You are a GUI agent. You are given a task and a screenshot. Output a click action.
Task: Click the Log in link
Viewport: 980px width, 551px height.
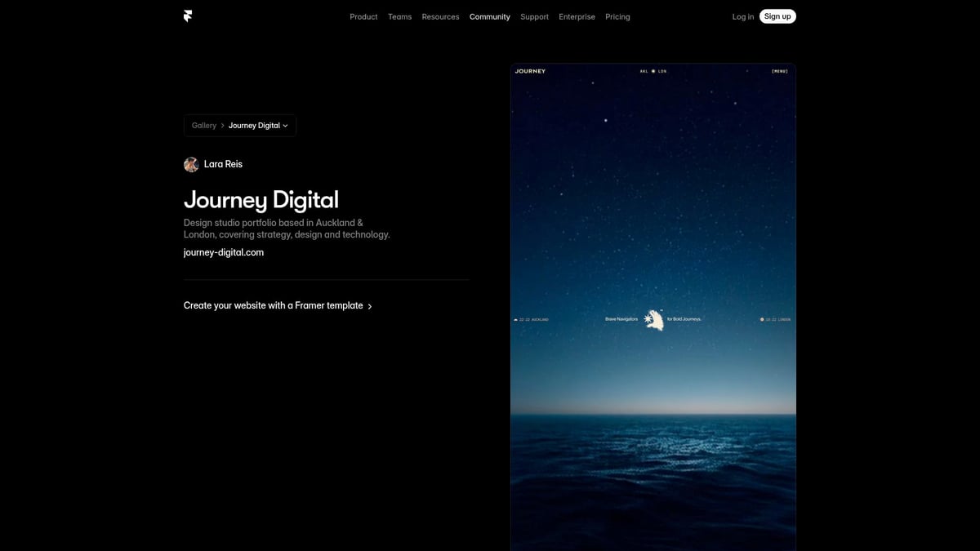[x=742, y=17]
